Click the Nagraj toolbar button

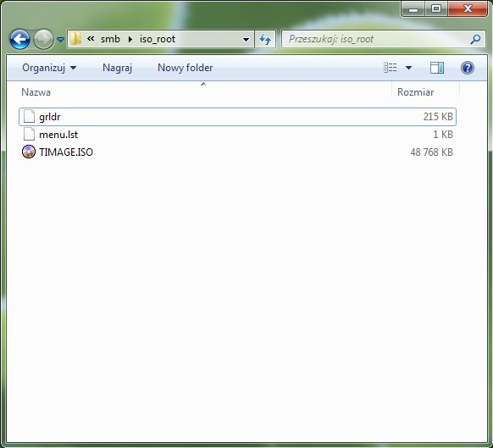(117, 68)
